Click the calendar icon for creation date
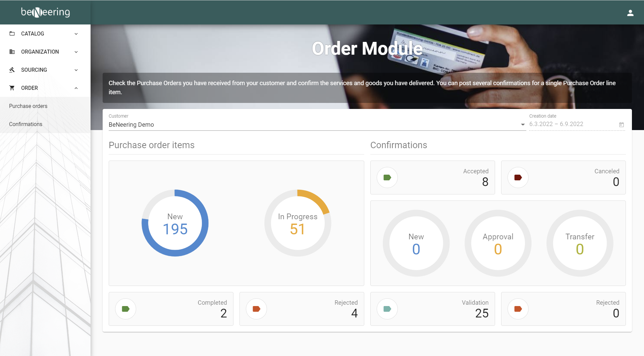Image resolution: width=644 pixels, height=356 pixels. click(x=621, y=125)
